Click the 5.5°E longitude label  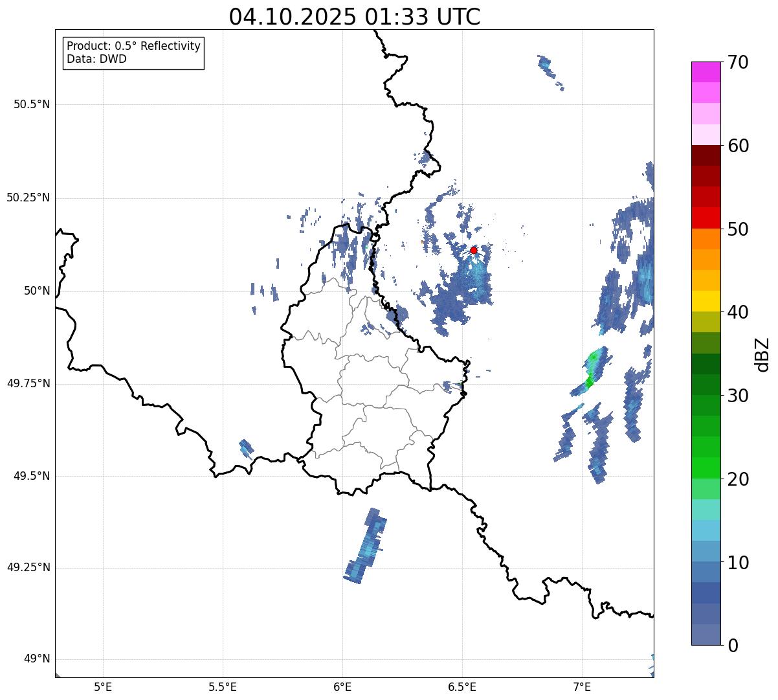point(223,687)
